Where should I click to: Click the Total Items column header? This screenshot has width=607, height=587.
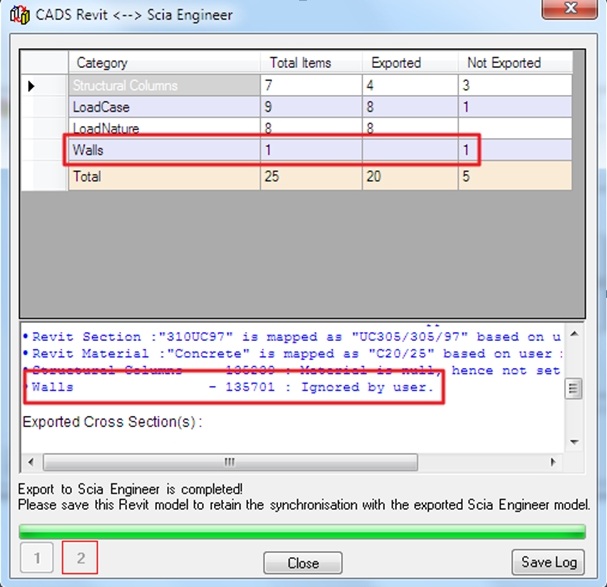[x=311, y=62]
